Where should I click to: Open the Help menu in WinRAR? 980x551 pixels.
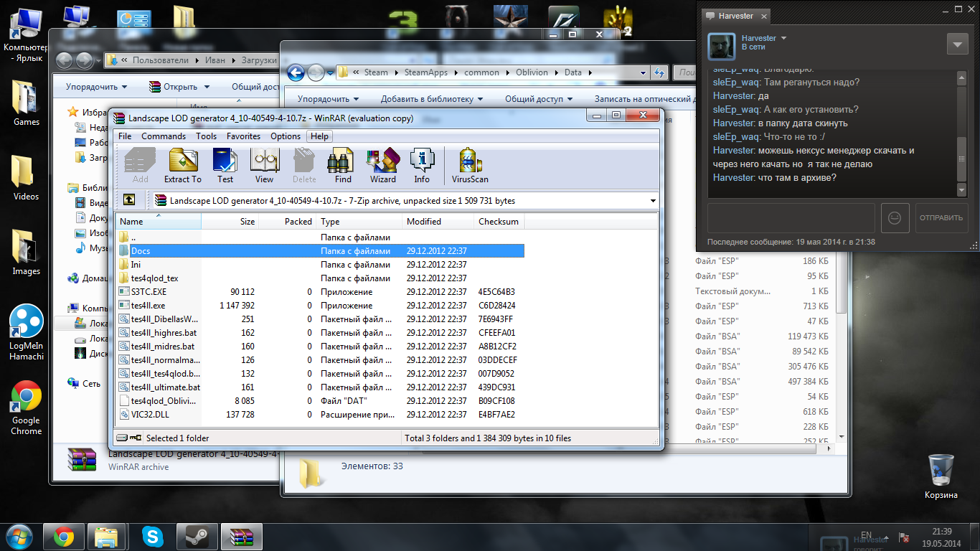click(x=319, y=136)
